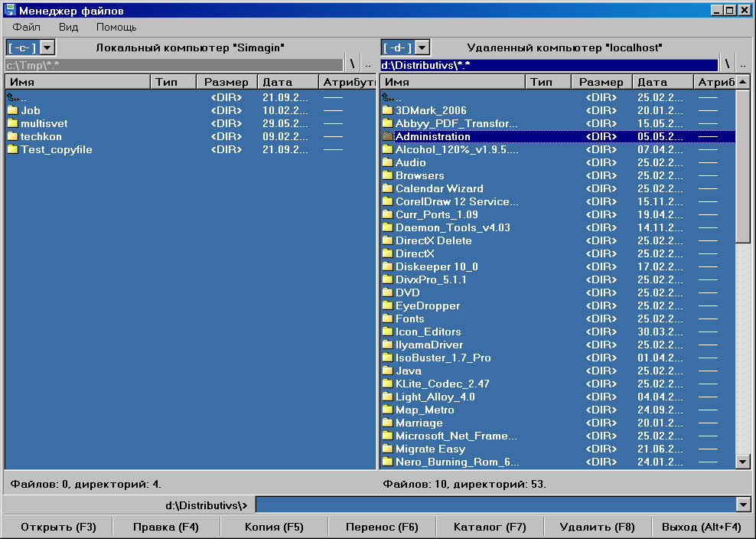Viewport: 756px width, 539px height.
Task: Select the Light_Alloy_4.0 folder name
Action: coord(435,397)
